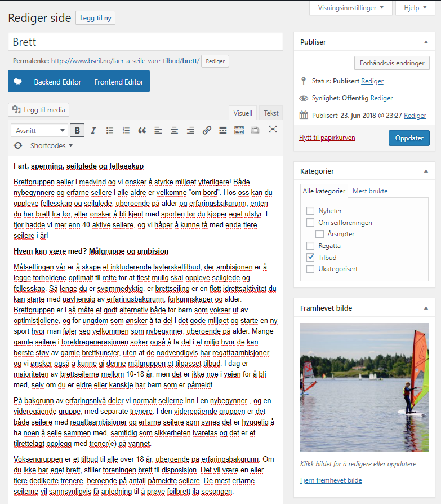Click heading 'Hvem kan være med? Målgruppe og ambisjon'

(x=91, y=251)
